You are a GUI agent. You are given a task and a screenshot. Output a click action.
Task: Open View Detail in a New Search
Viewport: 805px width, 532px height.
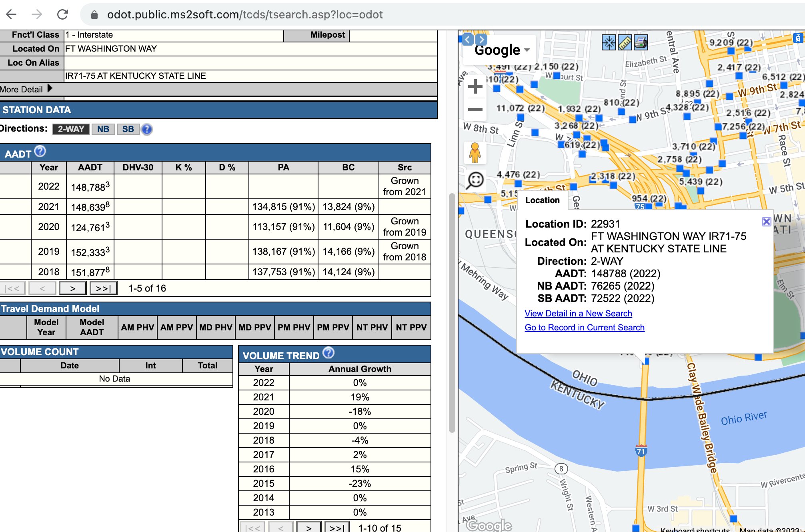(578, 313)
